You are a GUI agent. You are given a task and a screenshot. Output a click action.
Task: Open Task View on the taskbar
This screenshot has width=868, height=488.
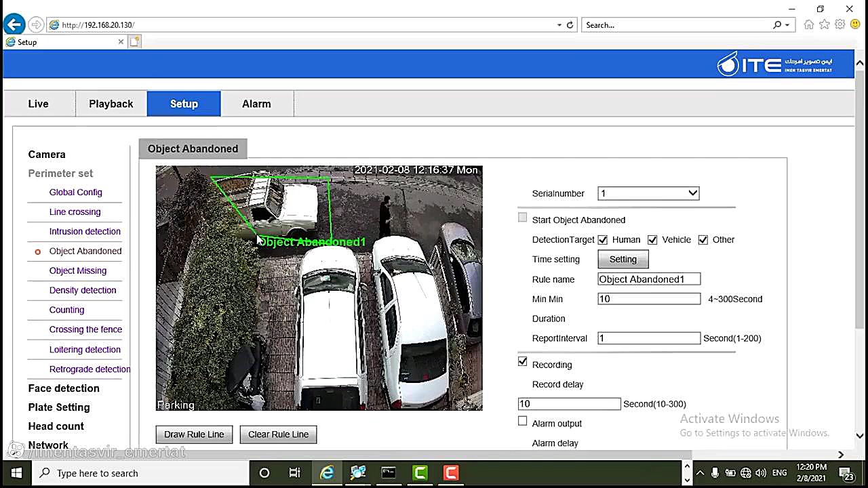pyautogui.click(x=294, y=473)
